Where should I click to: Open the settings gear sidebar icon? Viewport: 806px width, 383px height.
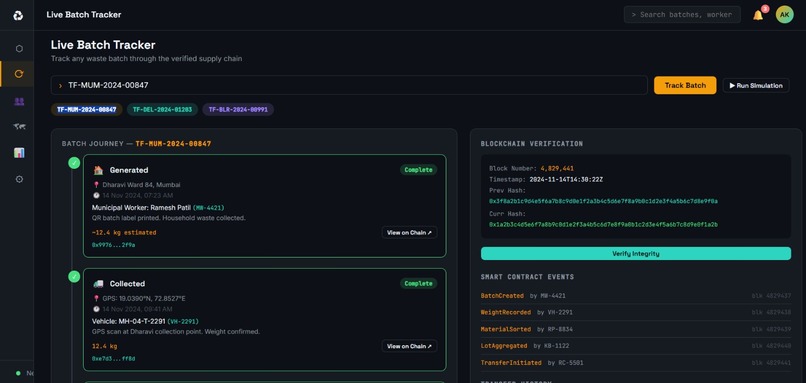(x=19, y=179)
